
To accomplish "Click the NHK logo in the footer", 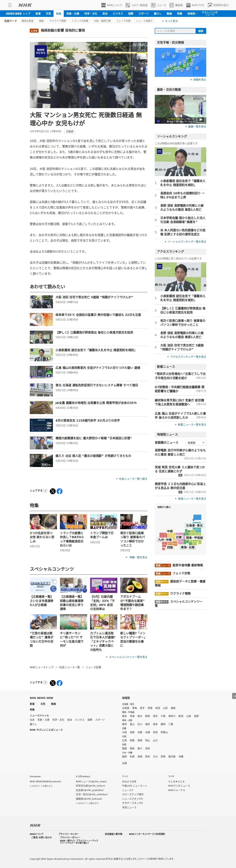I will [35, 826].
